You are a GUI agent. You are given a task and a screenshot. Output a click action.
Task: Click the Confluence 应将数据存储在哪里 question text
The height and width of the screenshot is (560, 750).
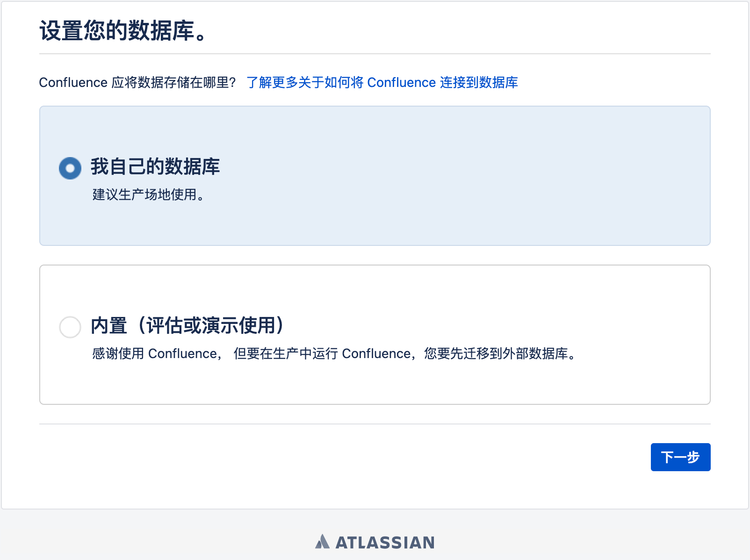point(137,83)
